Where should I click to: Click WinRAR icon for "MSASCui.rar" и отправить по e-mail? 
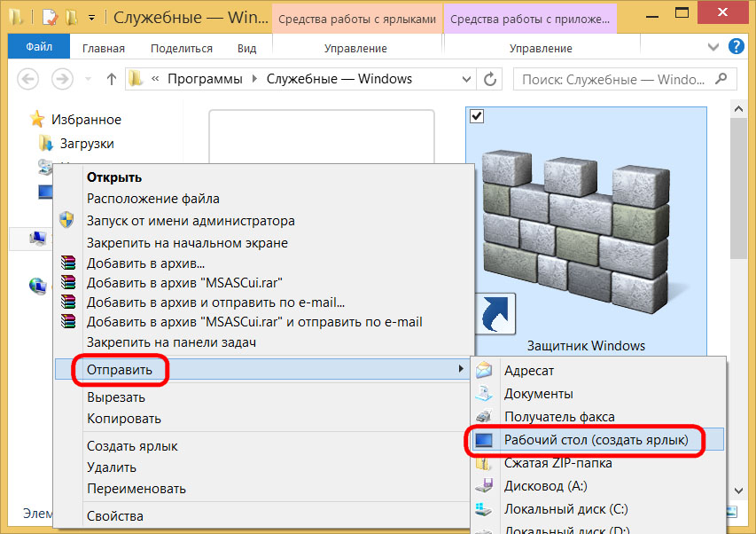(x=68, y=321)
